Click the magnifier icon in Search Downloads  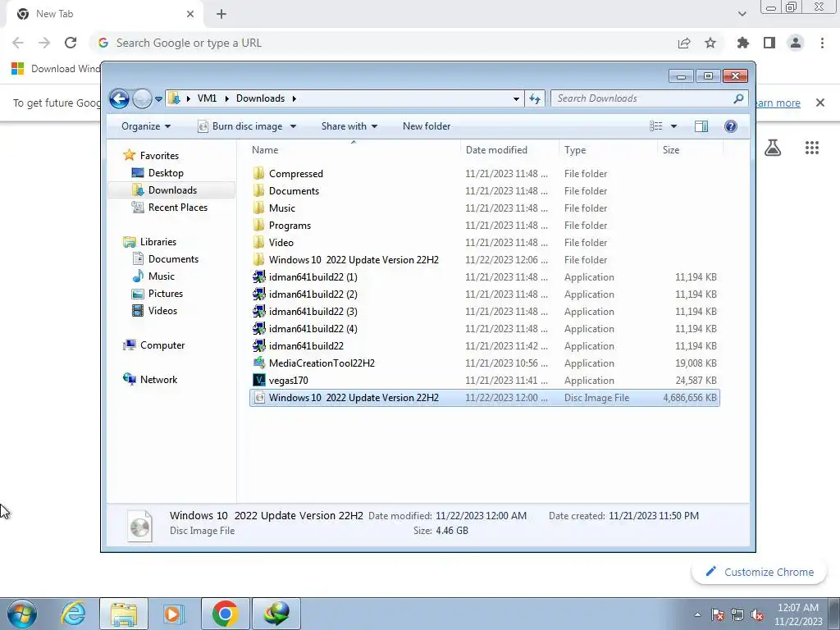pyautogui.click(x=738, y=98)
